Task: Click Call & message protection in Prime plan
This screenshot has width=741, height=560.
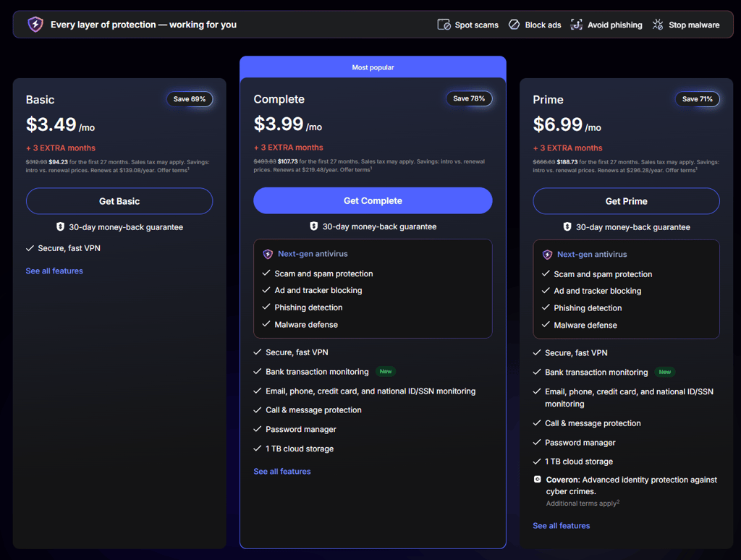Action: coord(593,423)
